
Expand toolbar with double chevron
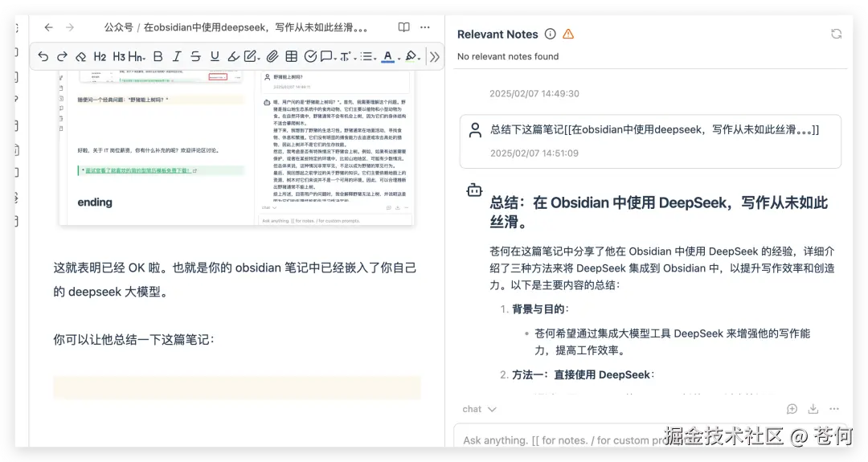(435, 56)
